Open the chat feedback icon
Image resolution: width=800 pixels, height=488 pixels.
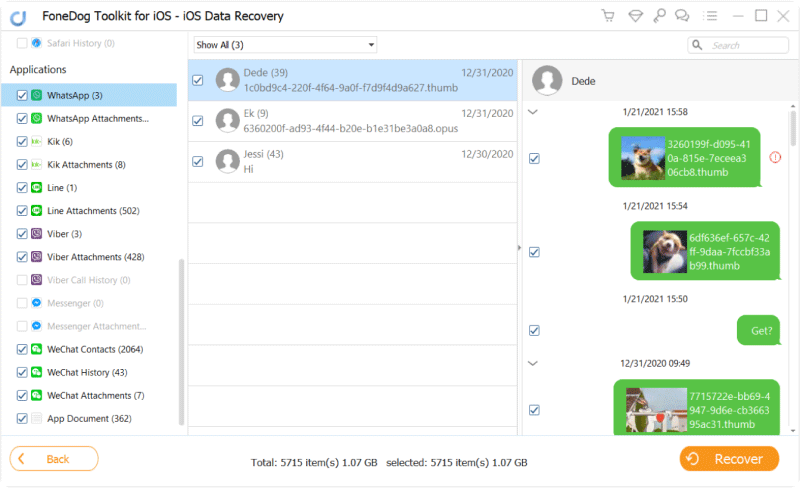[x=682, y=16]
